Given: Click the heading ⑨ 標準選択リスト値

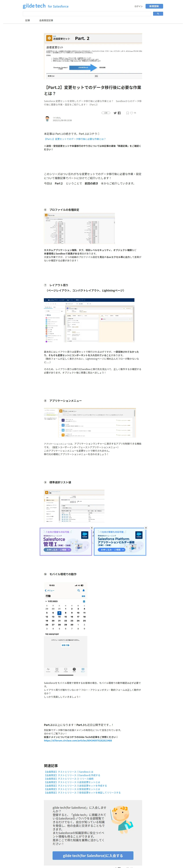Looking at the screenshot, I should pyautogui.click(x=57, y=482).
